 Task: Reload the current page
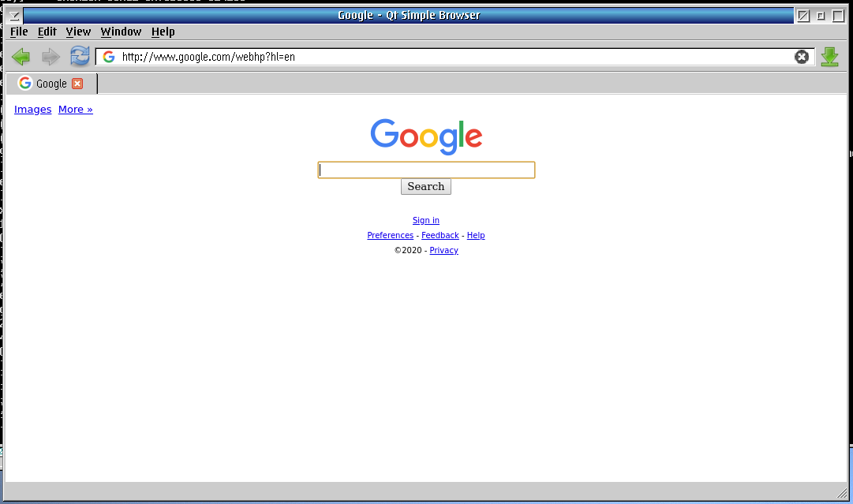click(x=79, y=56)
